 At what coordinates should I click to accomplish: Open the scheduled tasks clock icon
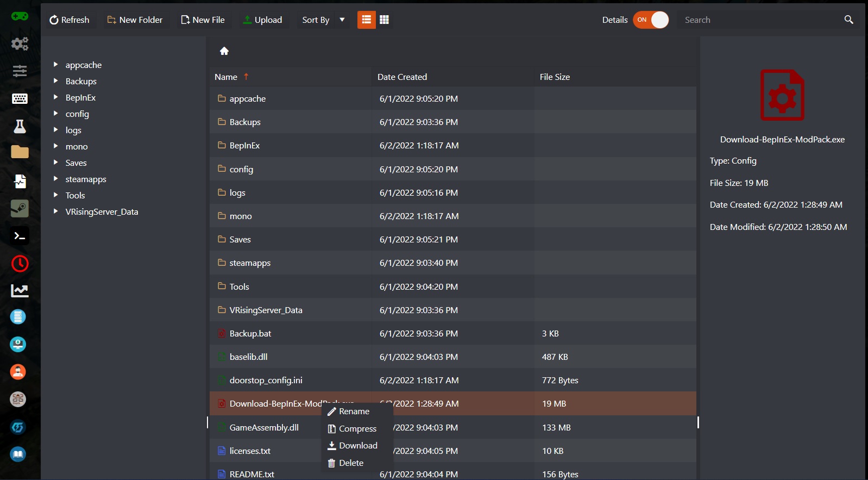pyautogui.click(x=20, y=264)
